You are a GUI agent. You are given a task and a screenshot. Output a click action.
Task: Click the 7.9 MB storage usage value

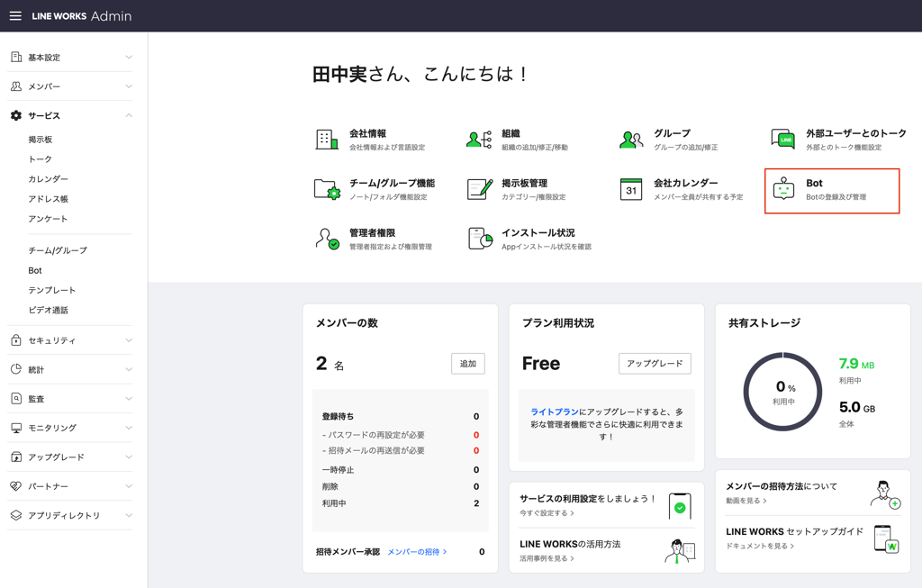coord(856,364)
